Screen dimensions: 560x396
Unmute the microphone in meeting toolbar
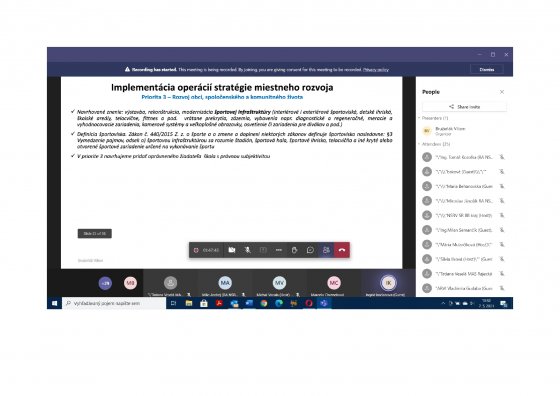pos(247,250)
